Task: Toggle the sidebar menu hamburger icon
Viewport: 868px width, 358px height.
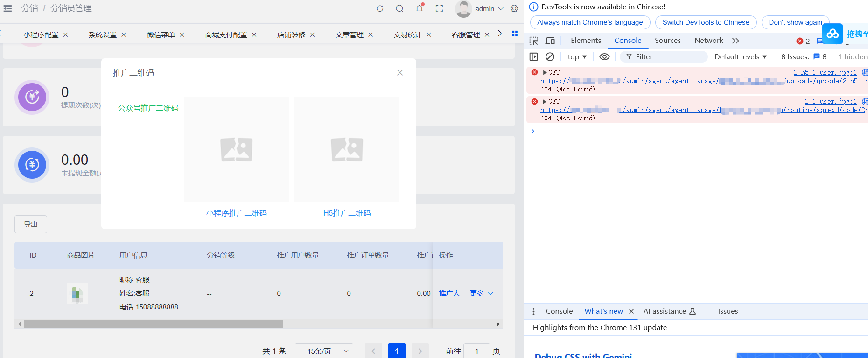Action: [7, 8]
